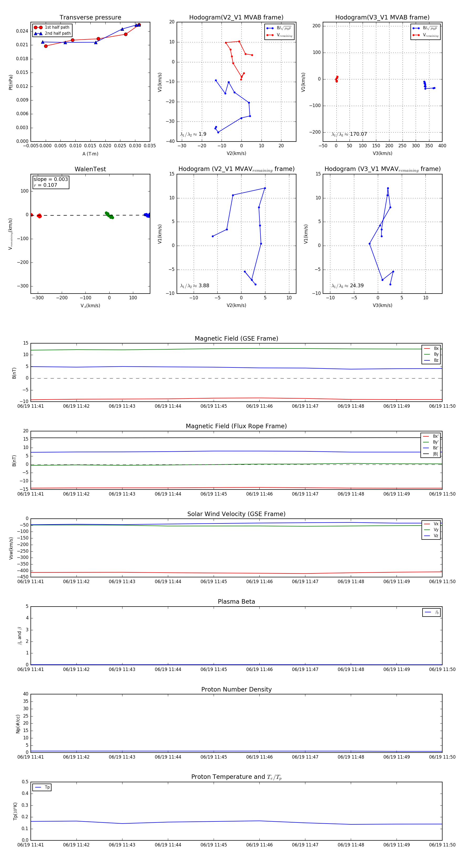
Task: Click 'Solar Wind Velocity (GSE Frame)' title
Action: 236,514
